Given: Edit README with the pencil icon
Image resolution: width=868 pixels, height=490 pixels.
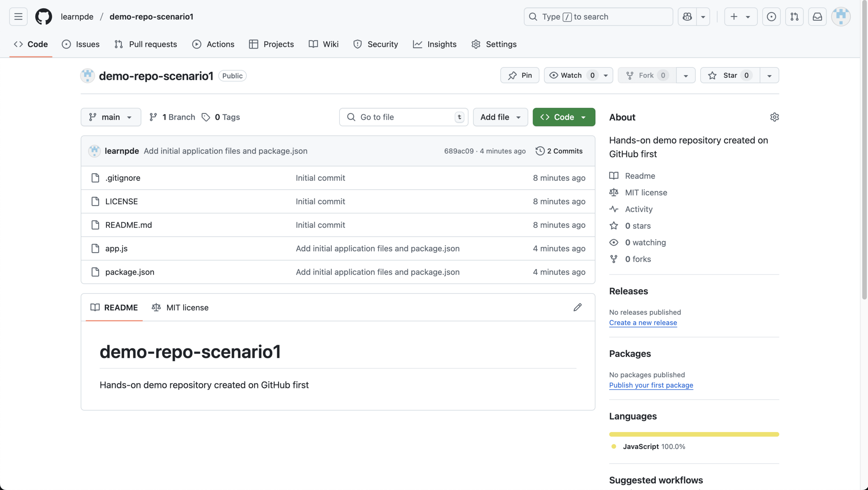Looking at the screenshot, I should coord(577,307).
